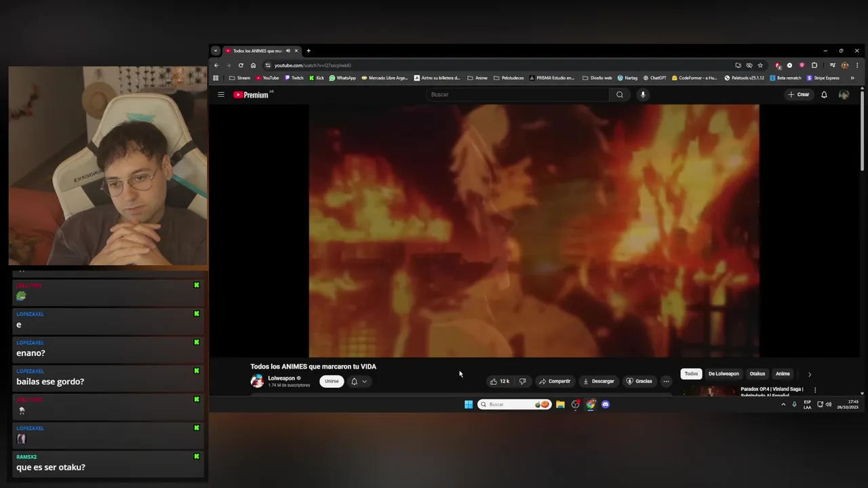868x488 pixels.
Task: Click the Chrome profile avatar
Action: pyautogui.click(x=845, y=65)
